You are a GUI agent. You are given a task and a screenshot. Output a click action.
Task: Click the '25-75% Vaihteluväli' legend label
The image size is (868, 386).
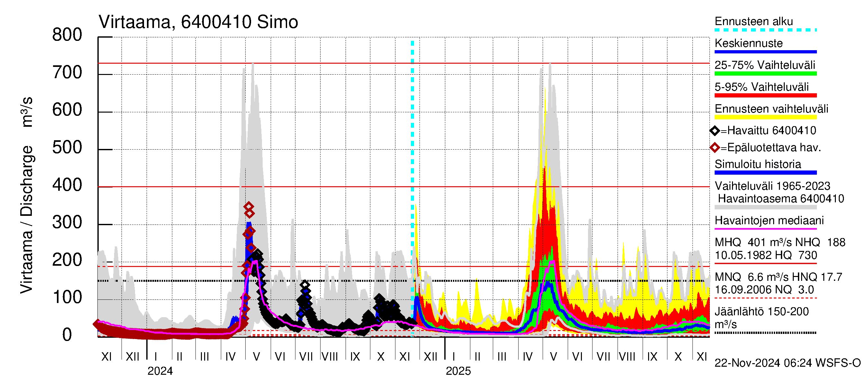[x=764, y=65]
